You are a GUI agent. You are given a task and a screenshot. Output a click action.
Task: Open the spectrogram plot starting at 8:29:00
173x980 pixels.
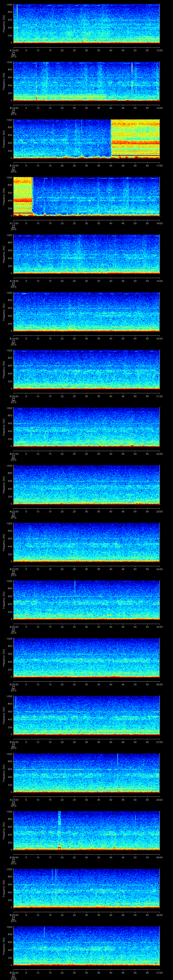87,888
